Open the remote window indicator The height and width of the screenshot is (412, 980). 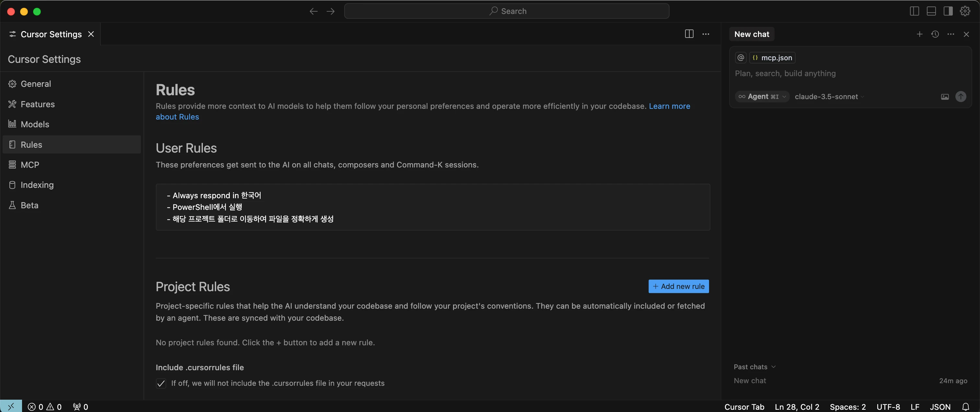[11, 406]
